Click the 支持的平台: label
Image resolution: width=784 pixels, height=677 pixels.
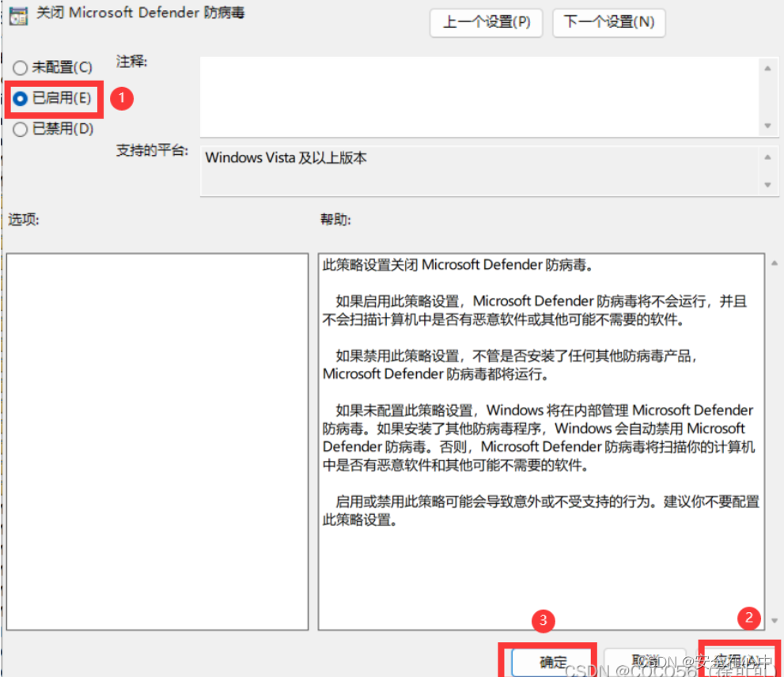[153, 150]
